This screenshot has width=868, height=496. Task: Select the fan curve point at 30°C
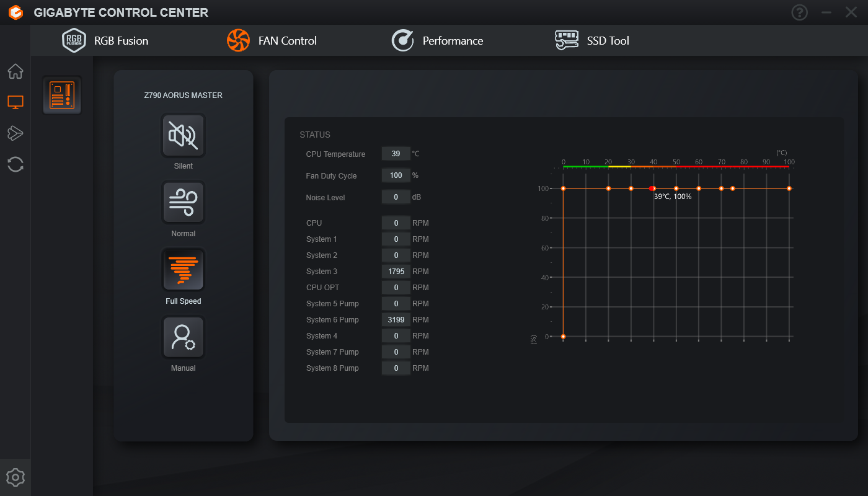(631, 188)
